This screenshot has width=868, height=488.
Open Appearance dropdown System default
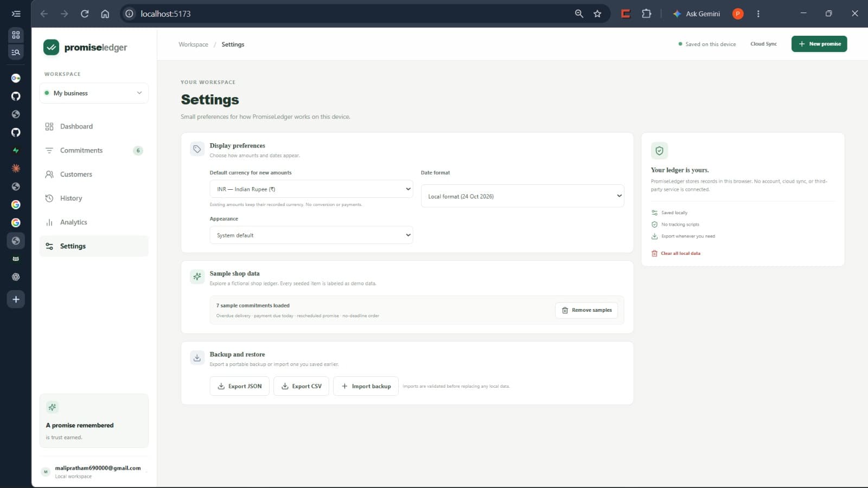pos(311,235)
